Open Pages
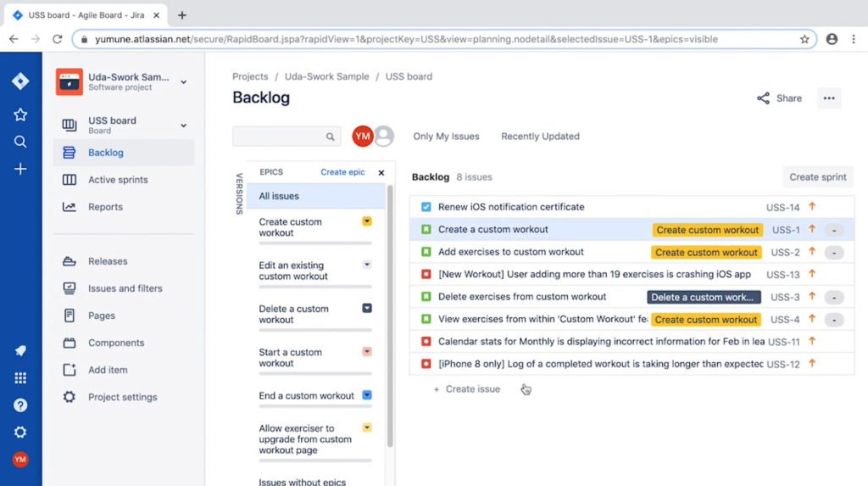868x486 pixels. point(124,316)
